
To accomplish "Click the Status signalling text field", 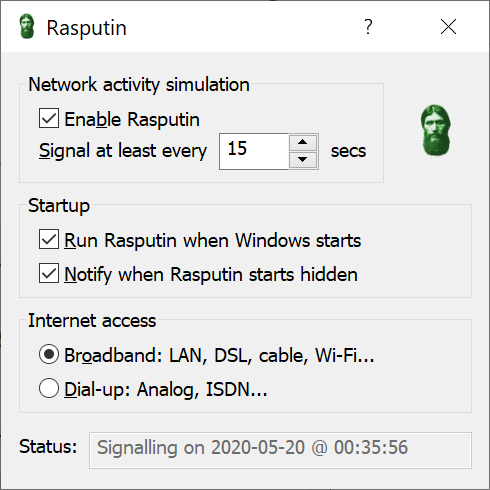I will pyautogui.click(x=280, y=450).
